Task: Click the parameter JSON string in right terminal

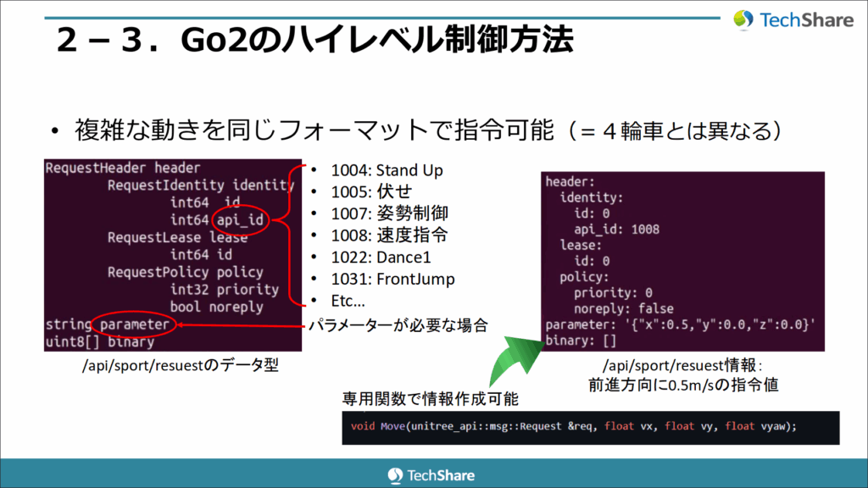Action: (717, 324)
